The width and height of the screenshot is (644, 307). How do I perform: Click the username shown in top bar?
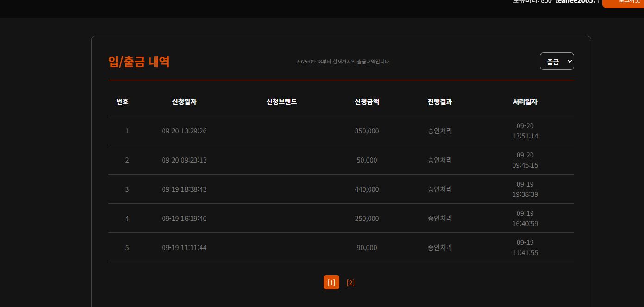click(574, 2)
